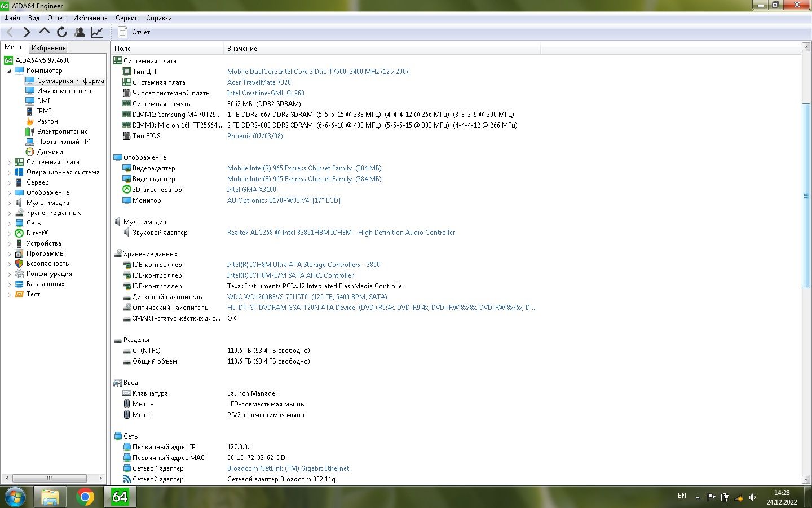Open the Справка menu
The image size is (812, 508).
point(159,18)
